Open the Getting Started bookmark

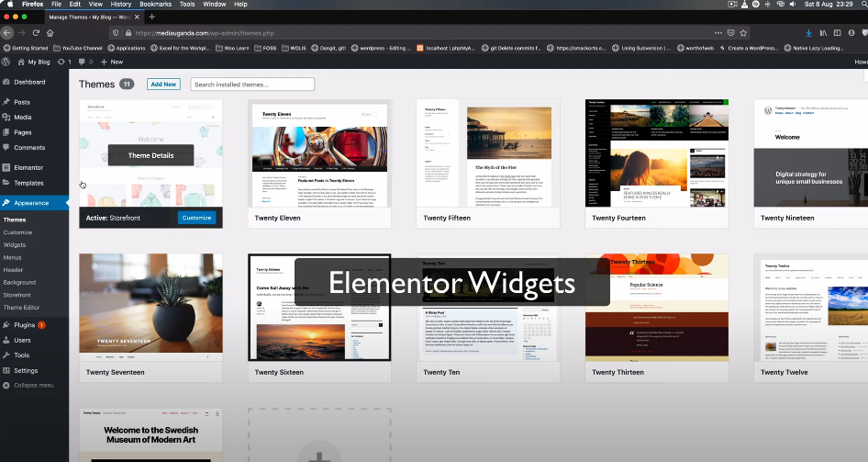coord(26,48)
